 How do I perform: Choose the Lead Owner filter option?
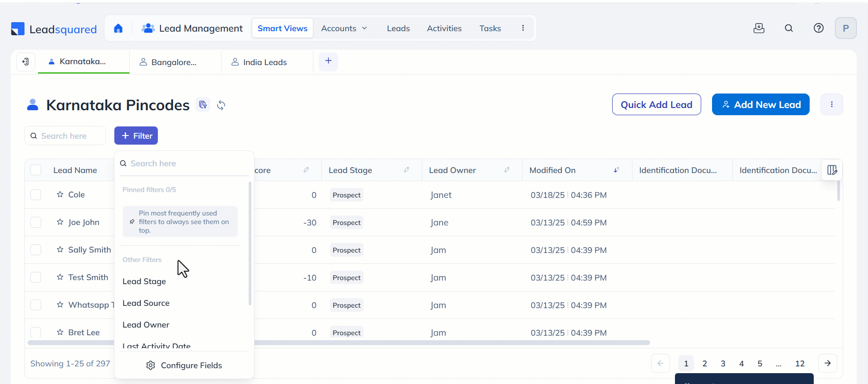146,325
